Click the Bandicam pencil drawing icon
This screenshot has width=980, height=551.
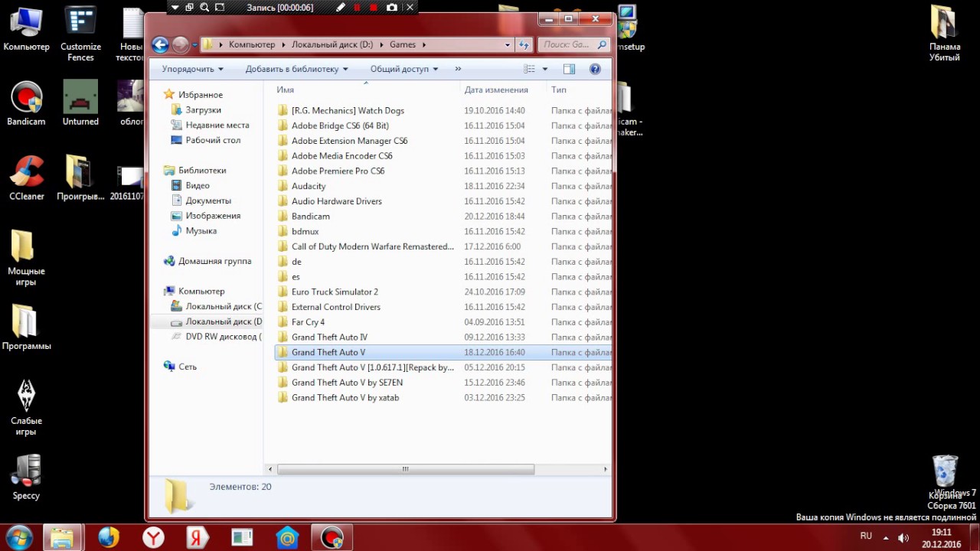[341, 7]
